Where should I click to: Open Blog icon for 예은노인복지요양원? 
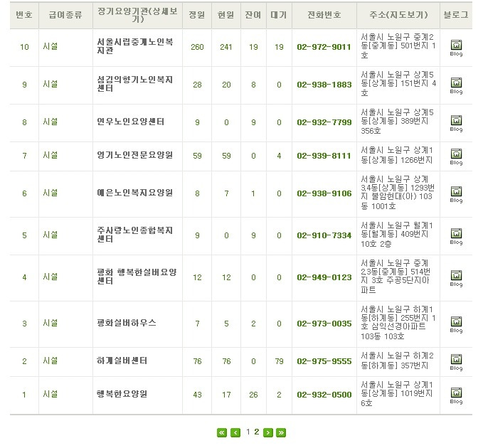pyautogui.click(x=456, y=194)
